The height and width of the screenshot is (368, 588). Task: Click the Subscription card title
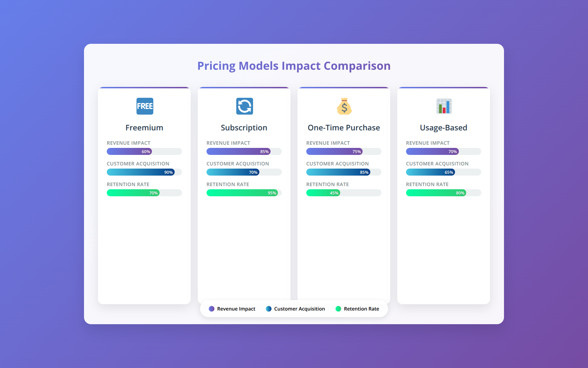click(244, 128)
